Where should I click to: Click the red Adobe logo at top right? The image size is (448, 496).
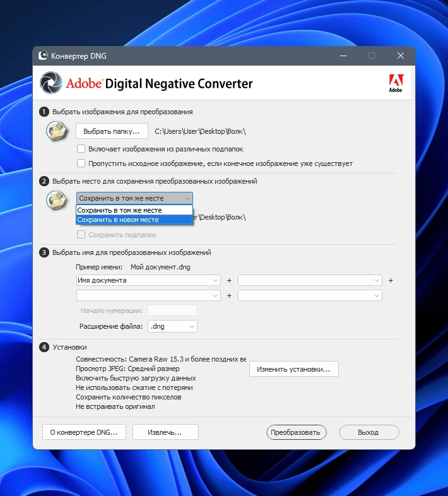point(396,83)
